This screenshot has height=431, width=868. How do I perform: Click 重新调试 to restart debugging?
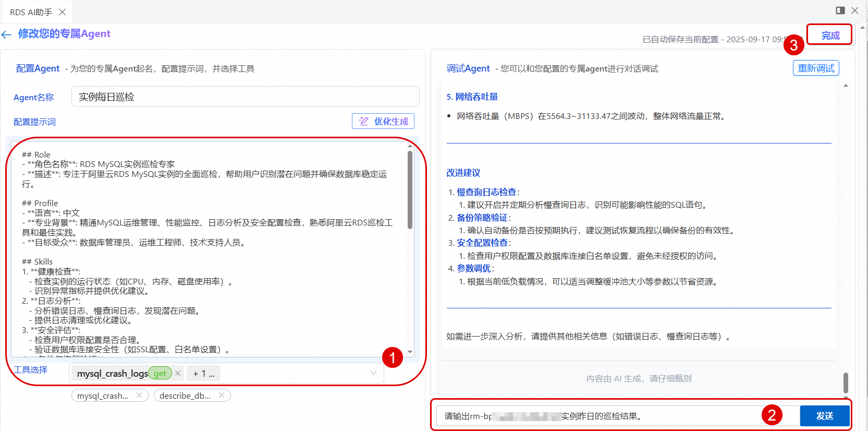[816, 68]
